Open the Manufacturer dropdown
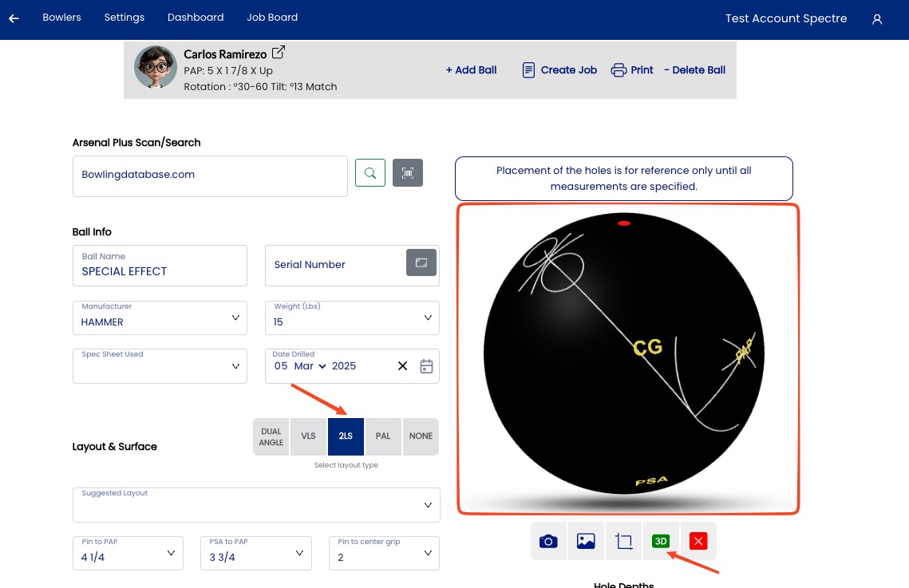 coord(235,318)
